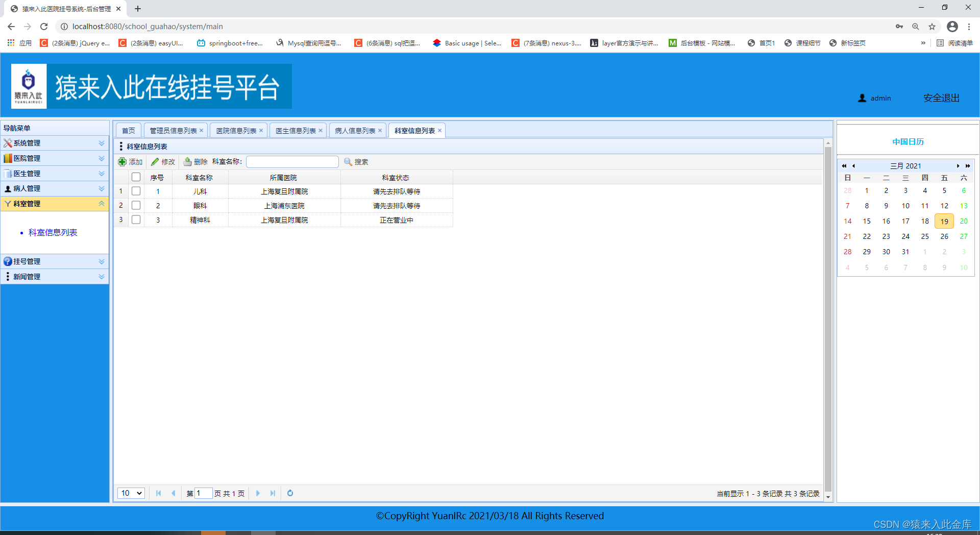The width and height of the screenshot is (980, 535).
Task: Focus the 科室名称 search input
Action: click(292, 162)
